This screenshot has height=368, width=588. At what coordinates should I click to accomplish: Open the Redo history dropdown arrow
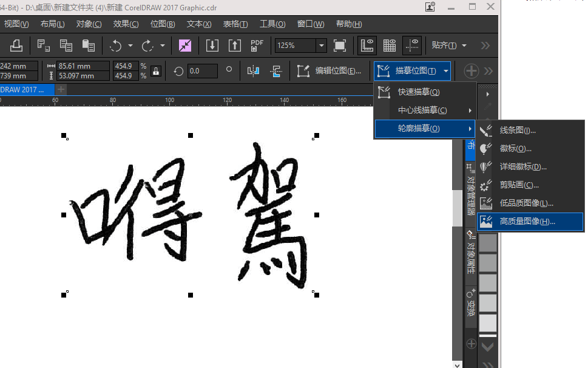click(x=163, y=46)
